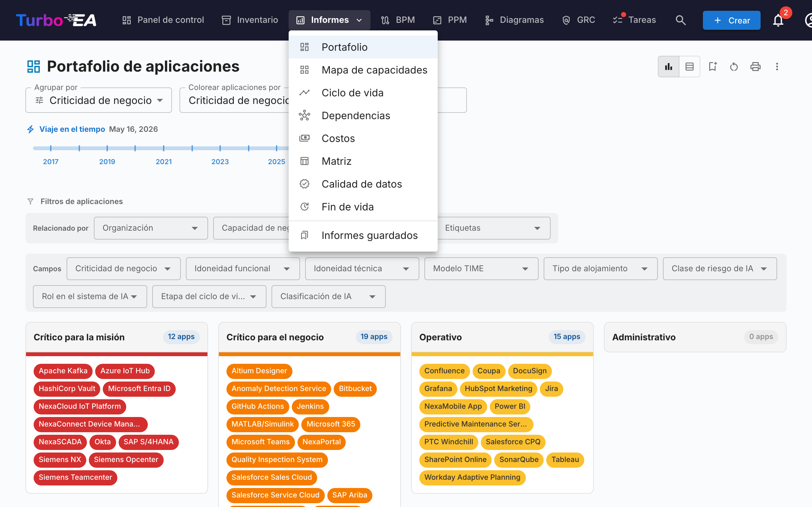The image size is (812, 507).
Task: Open the Modelo TIME field dropdown
Action: click(x=481, y=269)
